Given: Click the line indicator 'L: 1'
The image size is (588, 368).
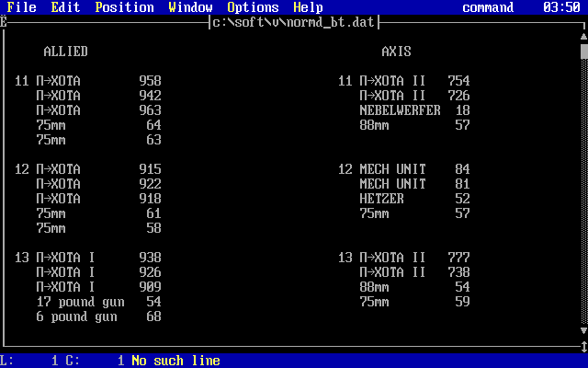Looking at the screenshot, I should pyautogui.click(x=29, y=361).
